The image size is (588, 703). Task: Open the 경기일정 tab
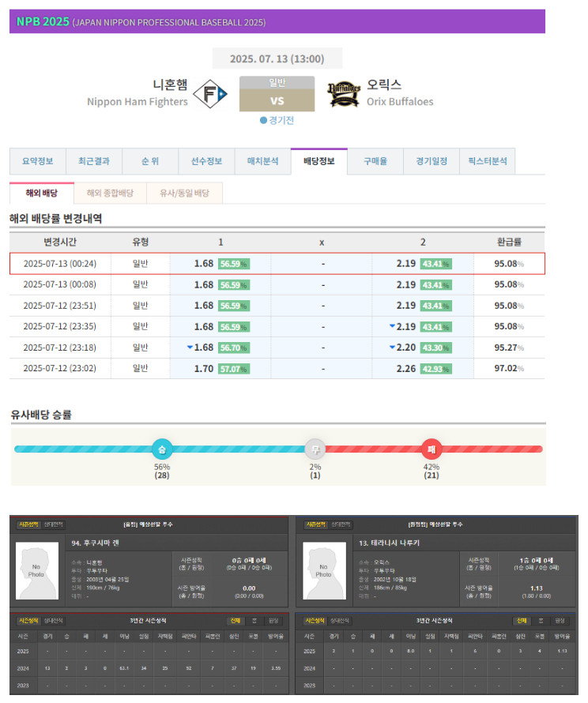(432, 161)
